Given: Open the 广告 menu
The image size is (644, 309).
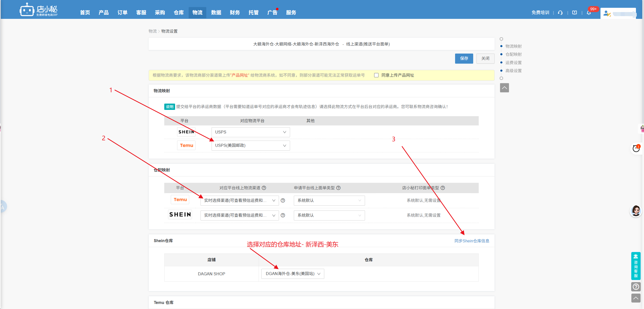Looking at the screenshot, I should pos(272,13).
